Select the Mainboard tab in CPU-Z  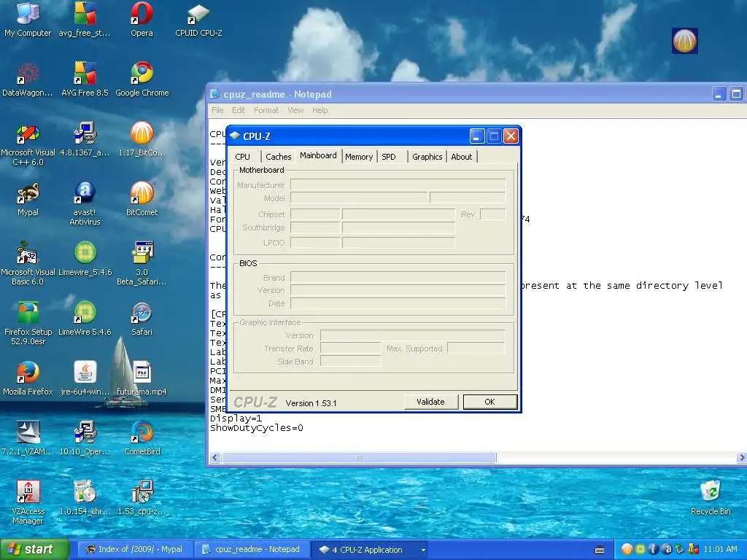(318, 156)
